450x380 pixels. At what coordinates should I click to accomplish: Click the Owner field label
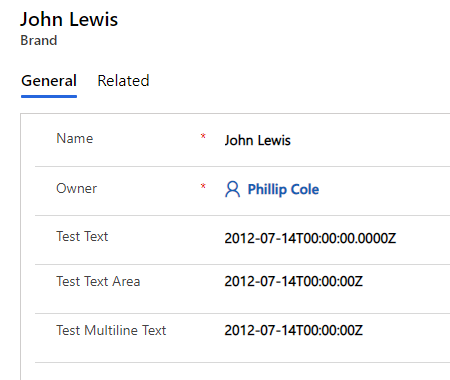[77, 188]
